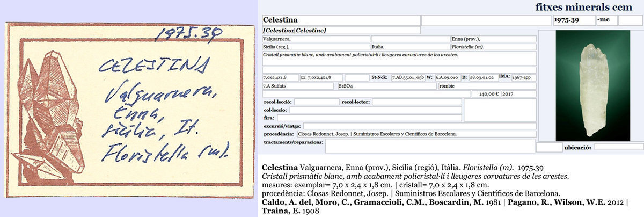Click the empty 'recol·lecció' input field

coord(316,102)
